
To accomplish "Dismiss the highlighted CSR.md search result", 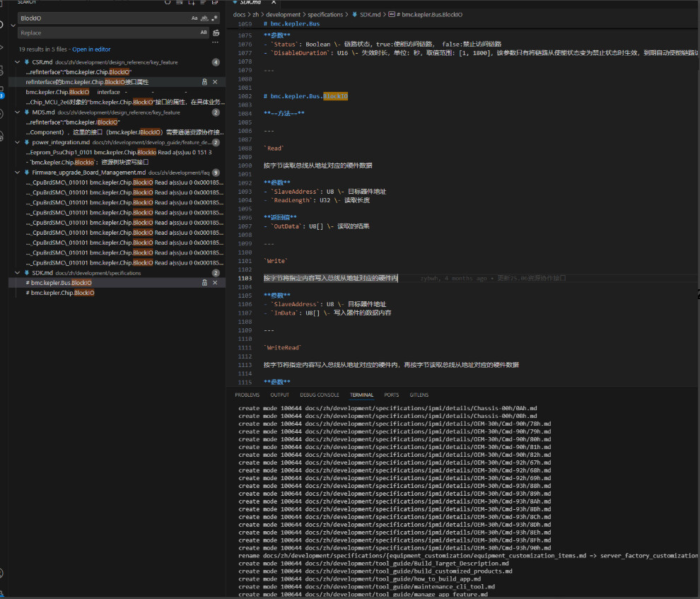I will tap(215, 82).
